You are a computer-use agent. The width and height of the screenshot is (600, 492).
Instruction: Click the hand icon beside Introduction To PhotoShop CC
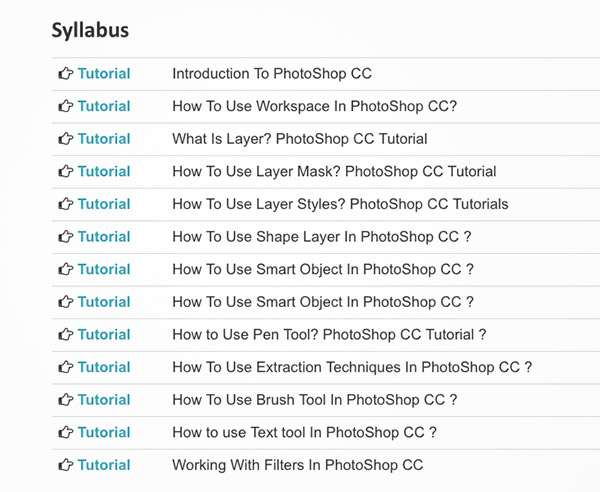[66, 74]
